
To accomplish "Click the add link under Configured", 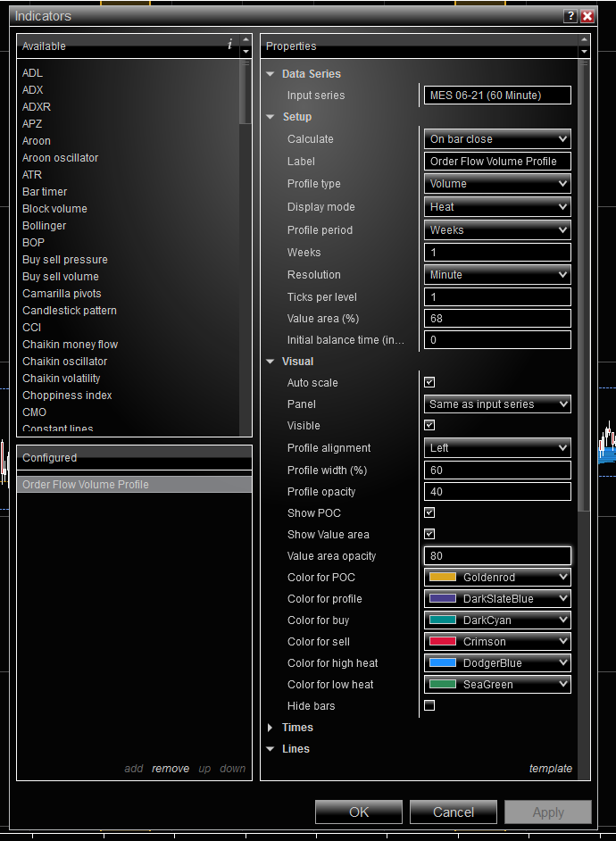I will (134, 769).
